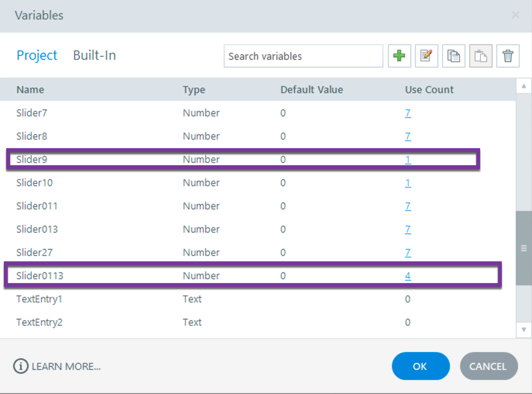
Task: Click the Use Count link for Slider7
Action: 407,113
